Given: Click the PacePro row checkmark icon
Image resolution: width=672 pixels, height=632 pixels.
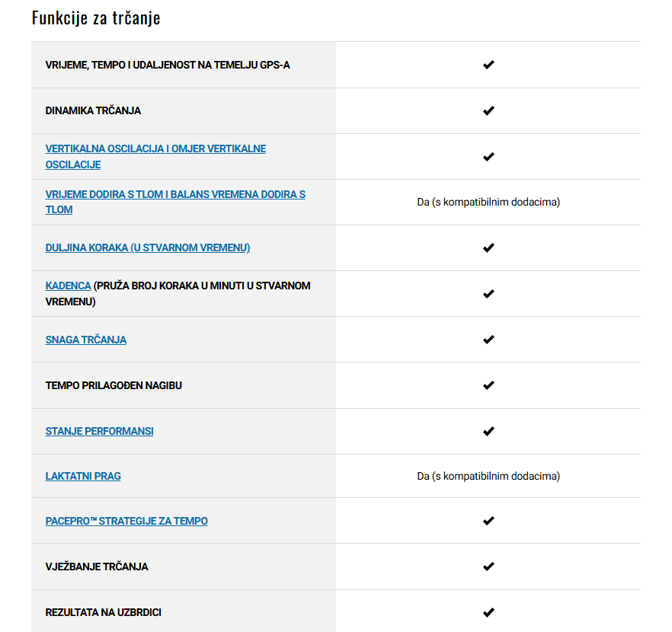Looking at the screenshot, I should (488, 521).
